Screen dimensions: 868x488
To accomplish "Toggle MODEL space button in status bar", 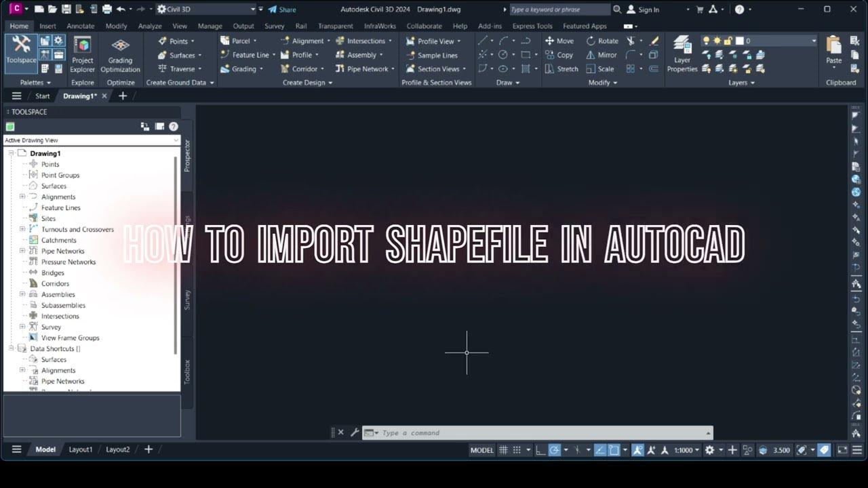I will (482, 449).
